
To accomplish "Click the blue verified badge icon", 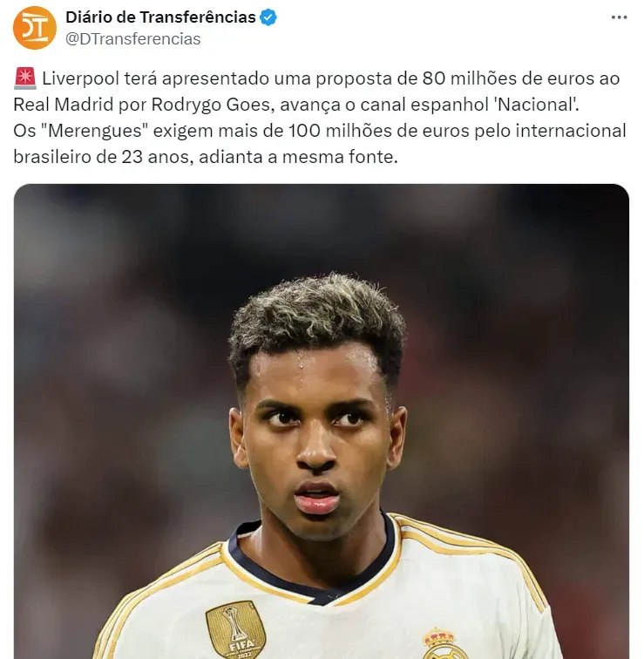I will (x=268, y=17).
